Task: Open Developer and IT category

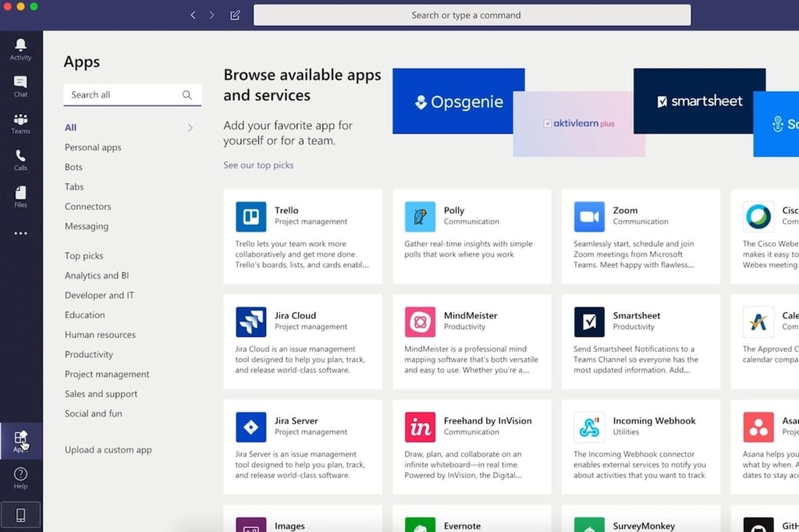Action: 99,296
